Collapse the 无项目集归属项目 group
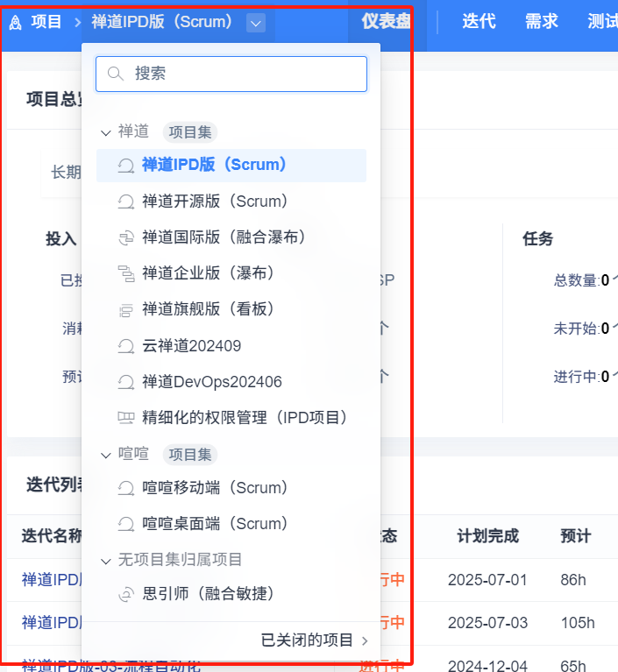 click(x=105, y=561)
